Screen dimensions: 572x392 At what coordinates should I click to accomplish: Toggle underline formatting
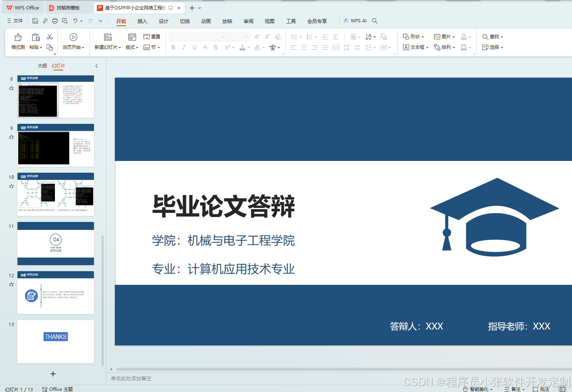point(194,47)
